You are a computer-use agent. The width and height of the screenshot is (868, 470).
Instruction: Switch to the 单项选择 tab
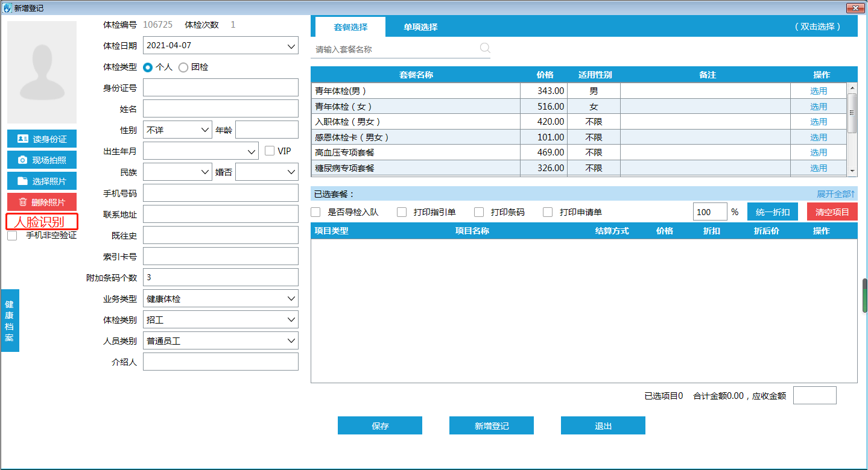420,27
